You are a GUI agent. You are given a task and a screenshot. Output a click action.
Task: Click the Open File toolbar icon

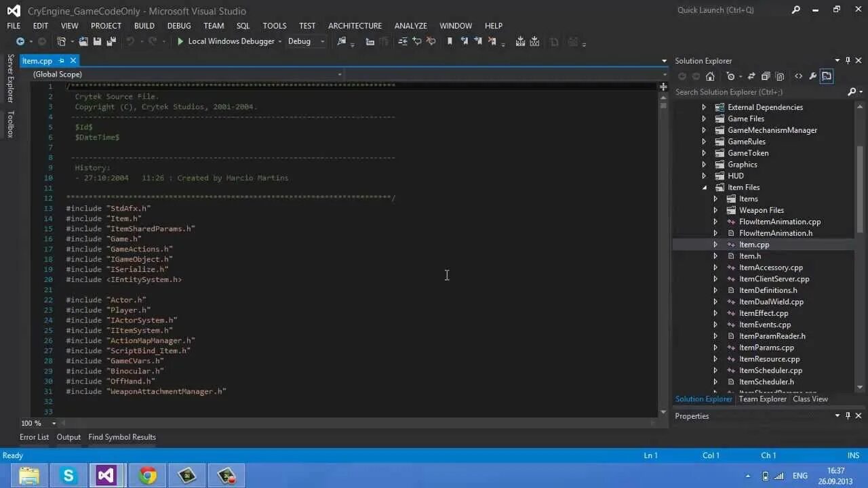(x=83, y=41)
